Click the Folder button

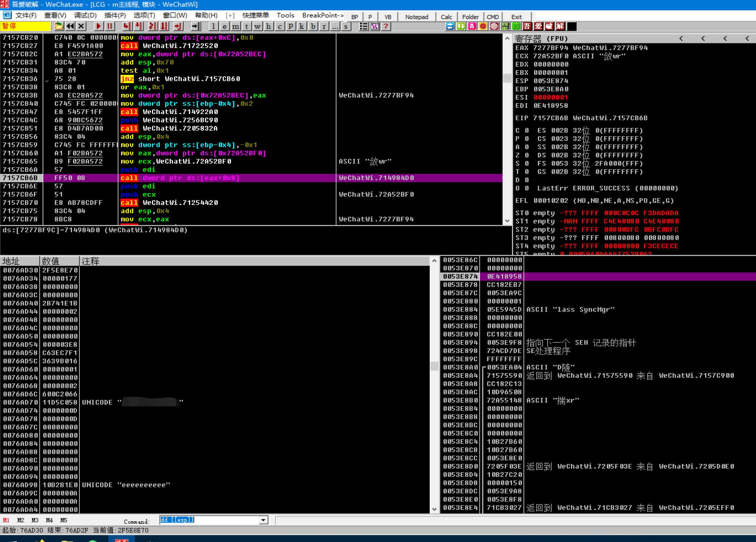click(470, 17)
